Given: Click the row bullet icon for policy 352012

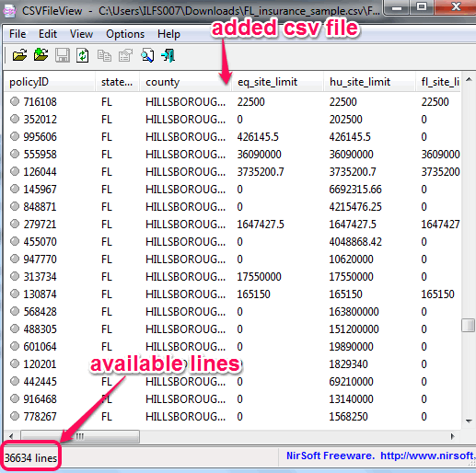Looking at the screenshot, I should [x=15, y=119].
